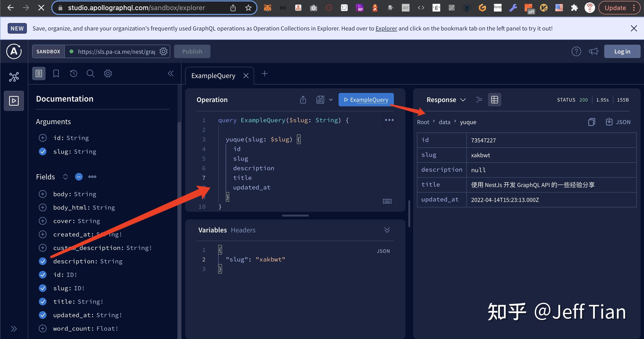Share the operation via share icon
Screen dimensions: 644x339
click(x=303, y=100)
